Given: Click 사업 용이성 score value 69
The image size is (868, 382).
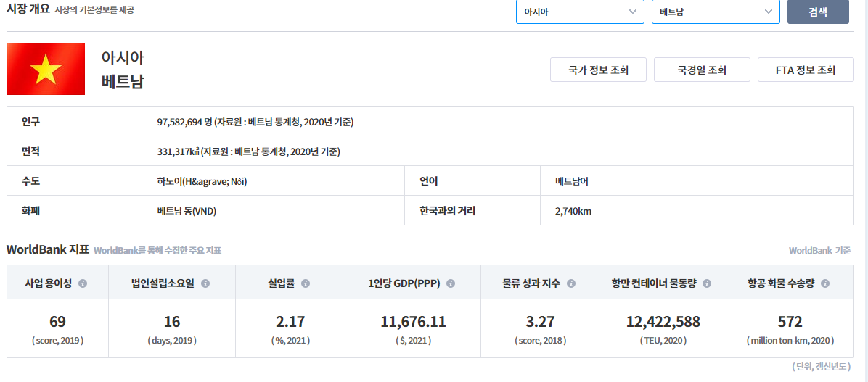Looking at the screenshot, I should click(57, 322).
